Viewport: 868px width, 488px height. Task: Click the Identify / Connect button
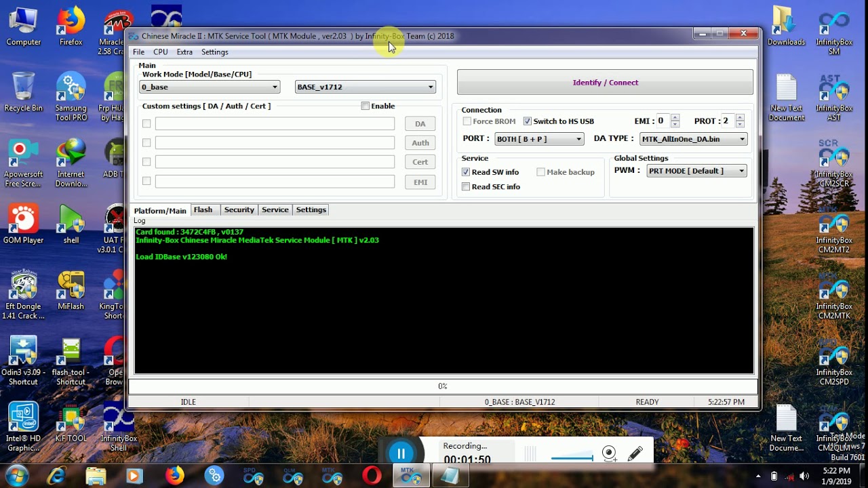605,82
